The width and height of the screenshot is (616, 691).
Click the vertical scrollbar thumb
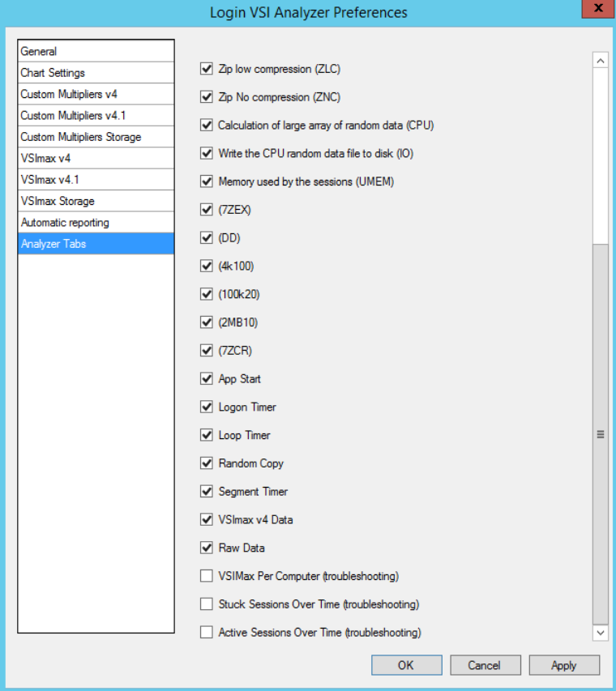coord(601,434)
